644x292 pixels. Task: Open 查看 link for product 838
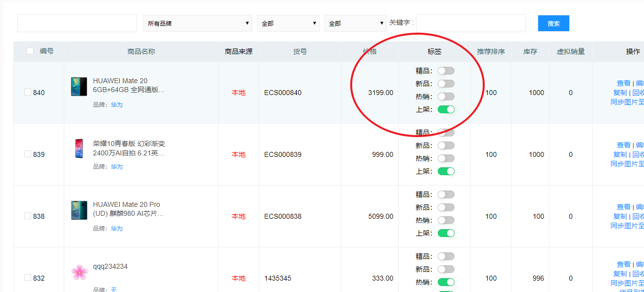click(623, 207)
